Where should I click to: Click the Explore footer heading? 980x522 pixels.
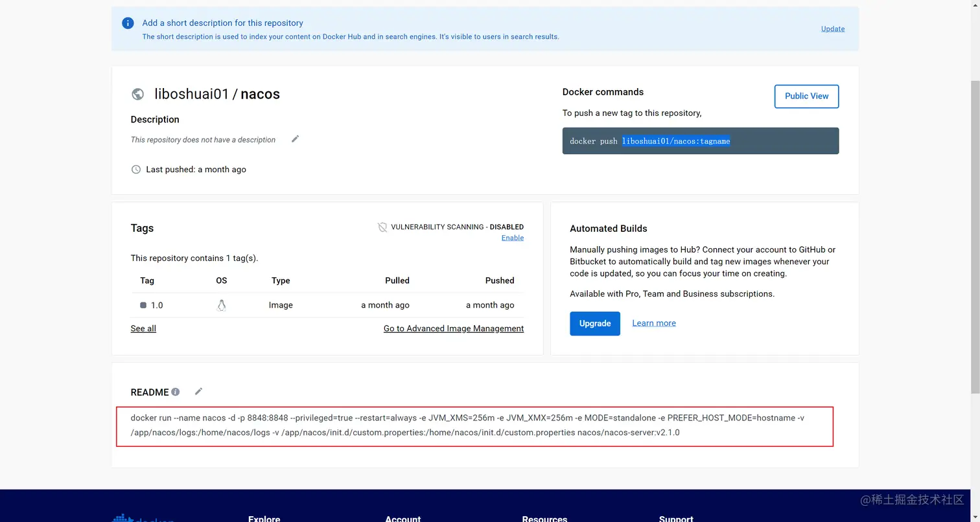coord(264,519)
